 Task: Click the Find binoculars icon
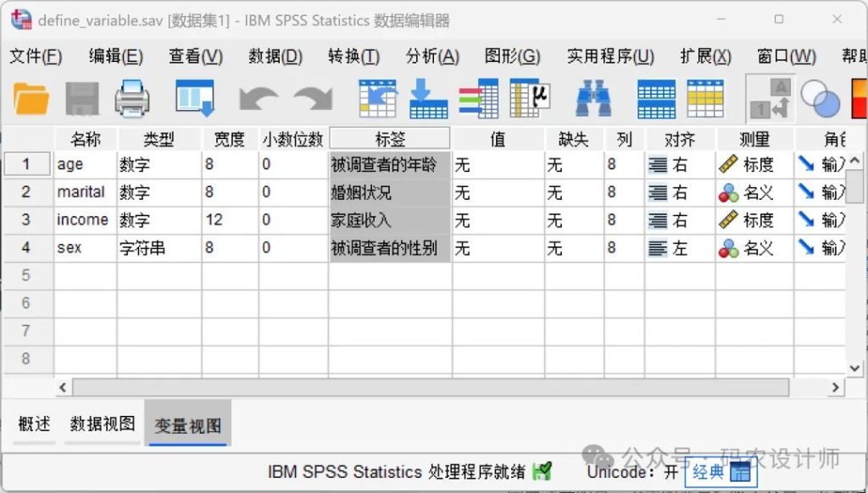[593, 99]
